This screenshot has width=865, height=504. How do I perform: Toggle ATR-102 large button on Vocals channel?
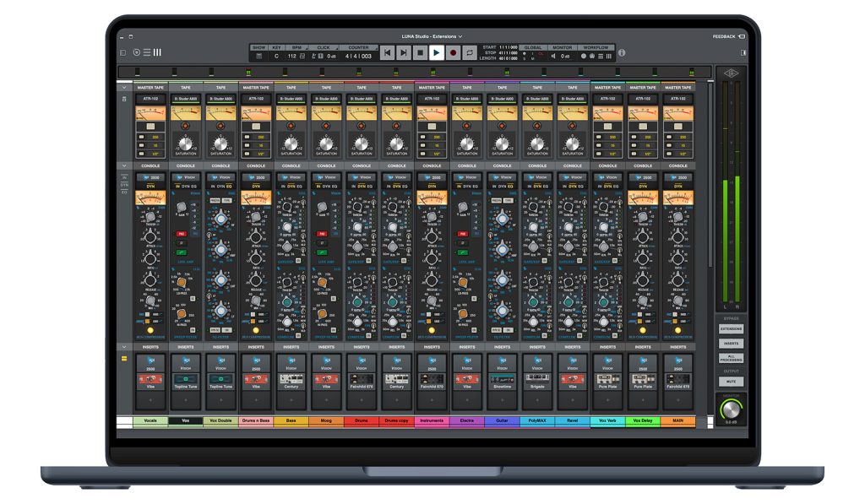tap(150, 127)
